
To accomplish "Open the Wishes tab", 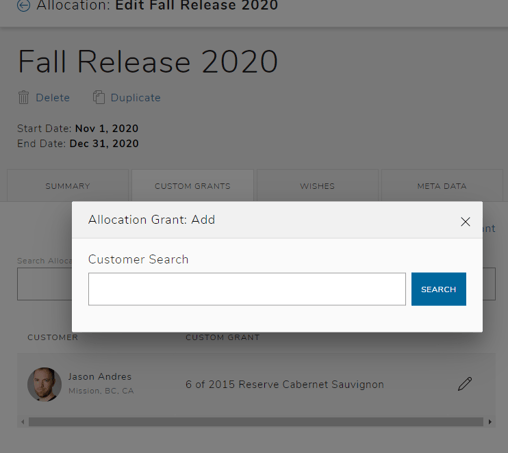I will (x=317, y=186).
